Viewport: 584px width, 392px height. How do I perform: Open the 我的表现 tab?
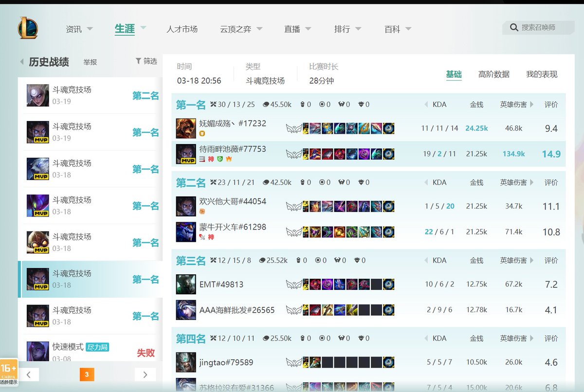pos(542,74)
